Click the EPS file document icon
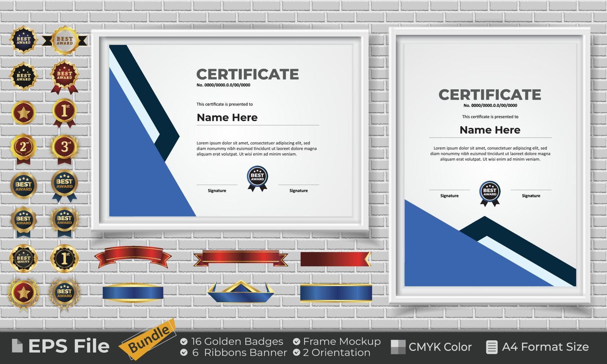The width and height of the screenshot is (607, 364). point(17,346)
